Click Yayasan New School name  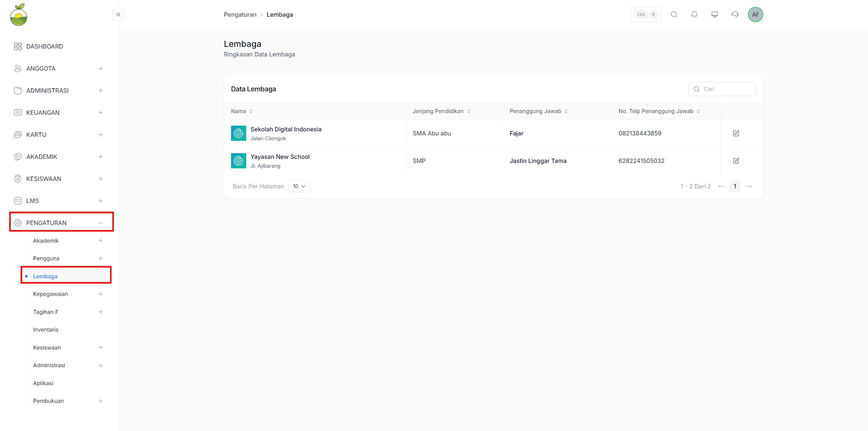pyautogui.click(x=280, y=157)
